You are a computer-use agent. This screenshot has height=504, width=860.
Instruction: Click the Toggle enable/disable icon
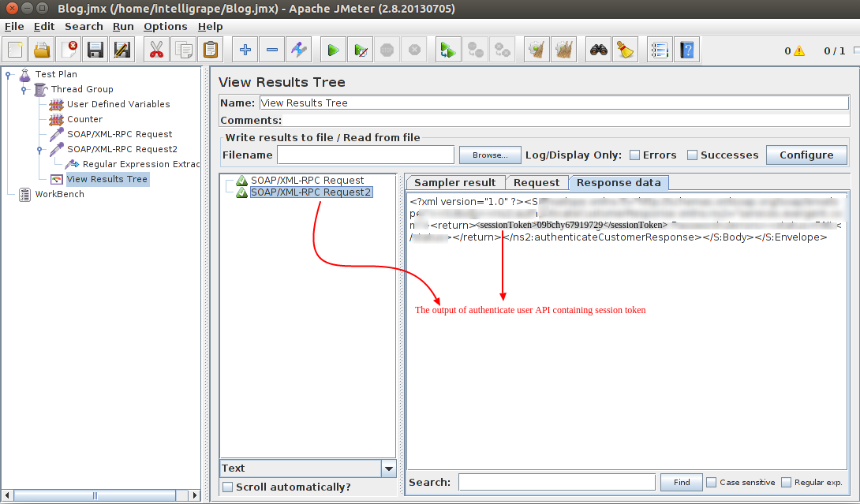point(299,50)
